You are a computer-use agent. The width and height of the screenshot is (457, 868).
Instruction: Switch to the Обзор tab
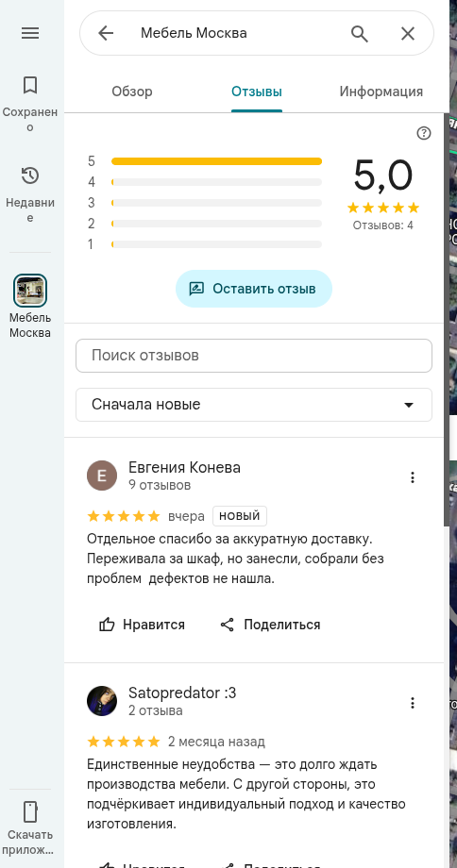coord(132,92)
